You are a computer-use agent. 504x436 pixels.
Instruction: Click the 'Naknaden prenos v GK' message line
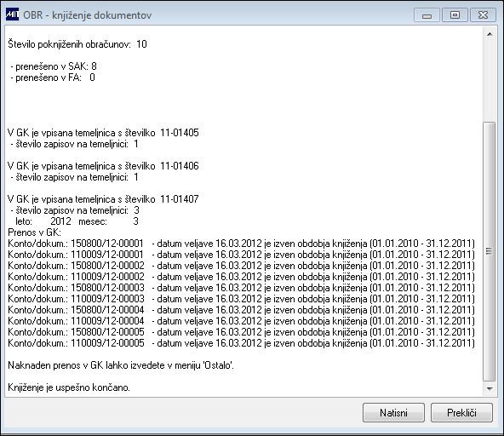tap(121, 365)
